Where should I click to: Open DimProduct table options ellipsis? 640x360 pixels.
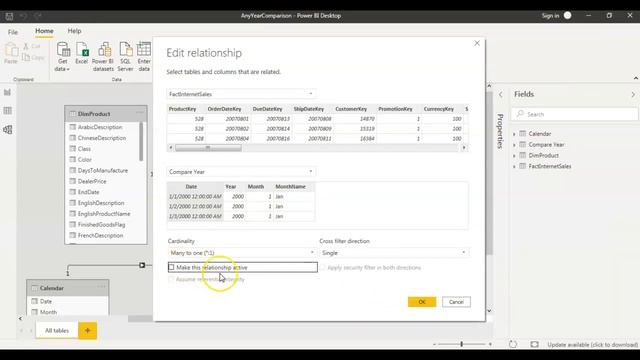point(140,112)
